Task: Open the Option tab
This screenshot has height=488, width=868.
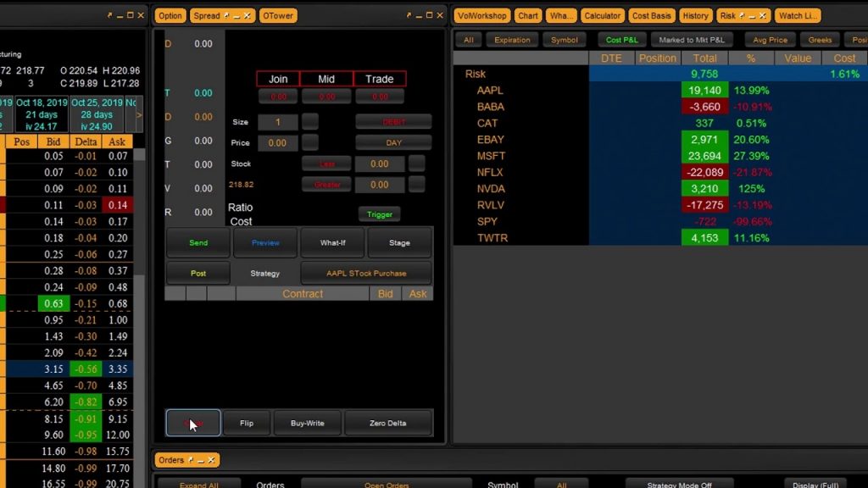Action: pyautogui.click(x=170, y=15)
